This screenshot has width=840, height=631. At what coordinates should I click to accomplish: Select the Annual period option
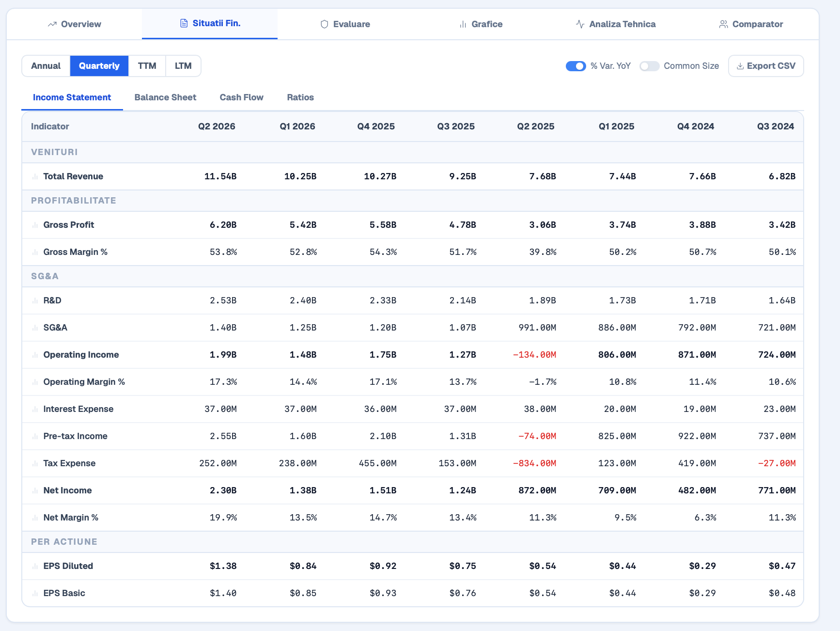46,66
